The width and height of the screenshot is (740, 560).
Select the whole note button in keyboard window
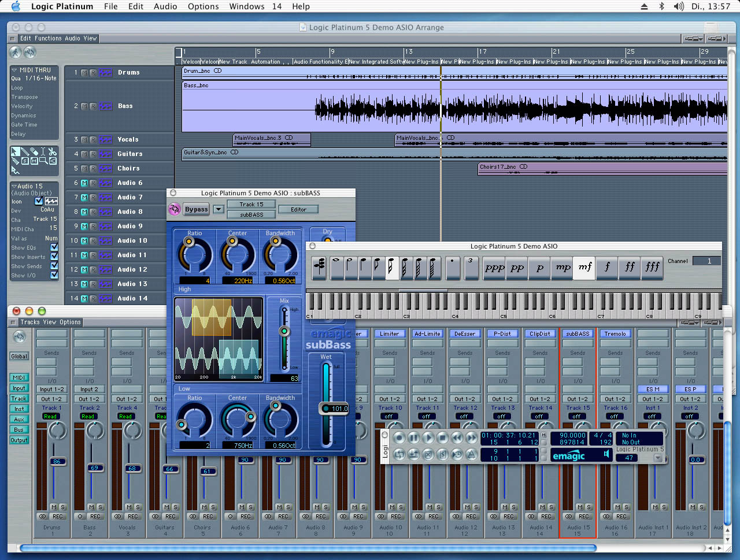coord(336,268)
